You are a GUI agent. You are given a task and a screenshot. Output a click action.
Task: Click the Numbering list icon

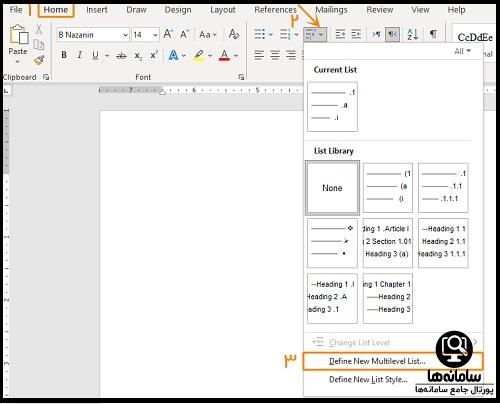click(285, 34)
